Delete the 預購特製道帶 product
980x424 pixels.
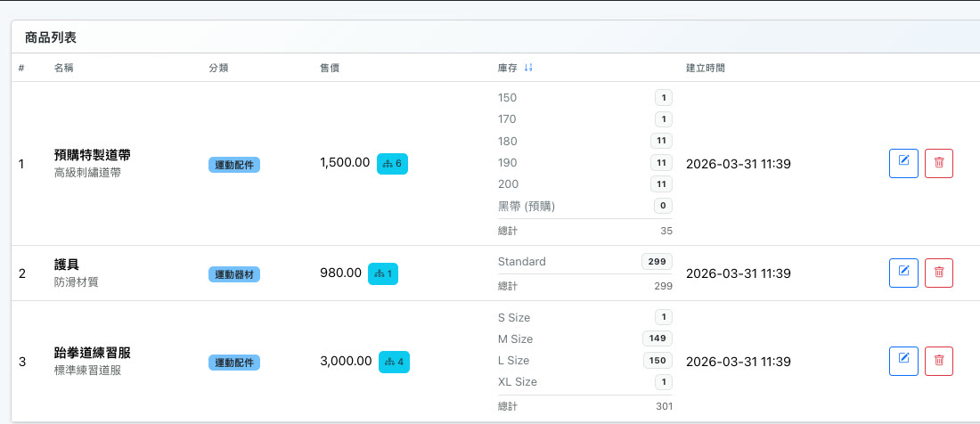[939, 164]
